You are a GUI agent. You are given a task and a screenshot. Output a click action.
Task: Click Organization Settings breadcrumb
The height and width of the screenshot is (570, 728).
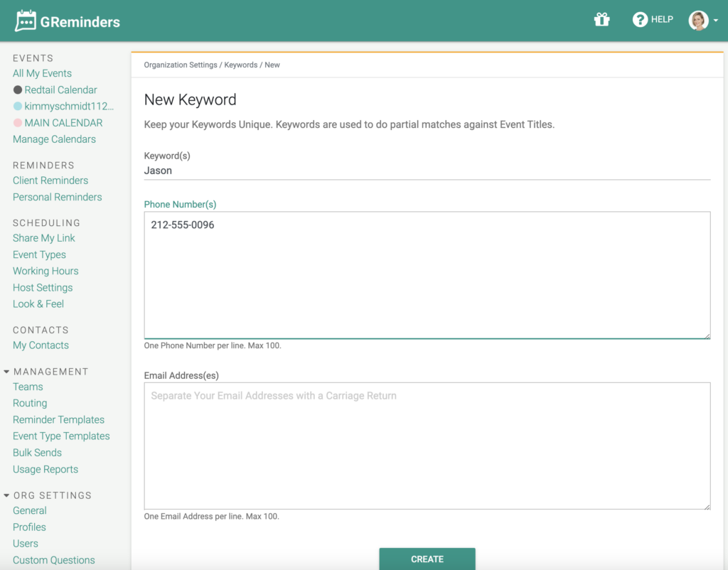coord(181,65)
